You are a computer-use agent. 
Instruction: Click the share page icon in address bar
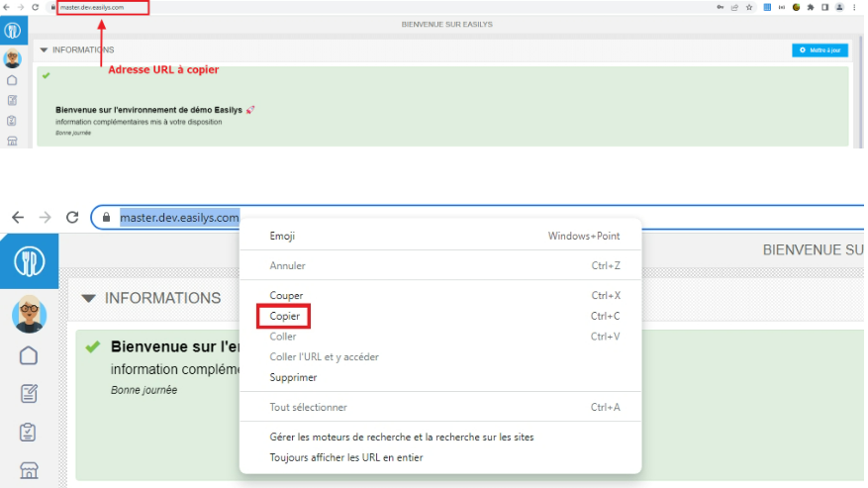click(734, 7)
